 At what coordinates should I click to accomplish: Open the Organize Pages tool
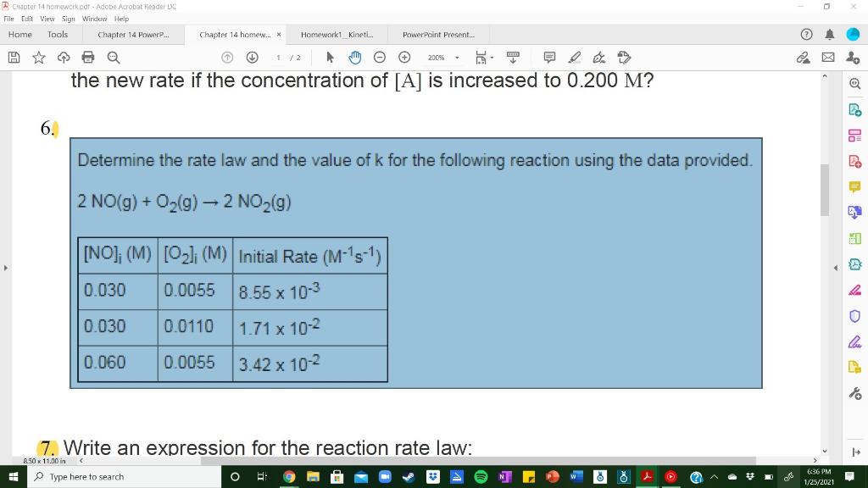point(855,136)
